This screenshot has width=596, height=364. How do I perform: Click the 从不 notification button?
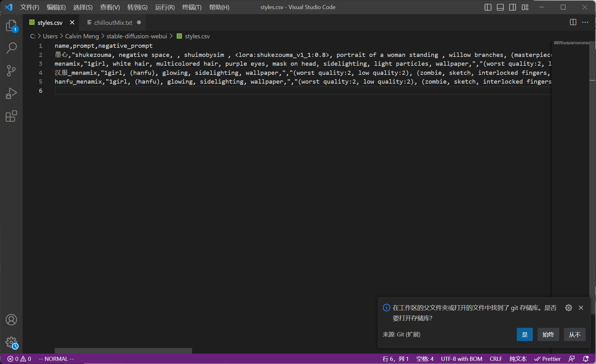point(575,334)
